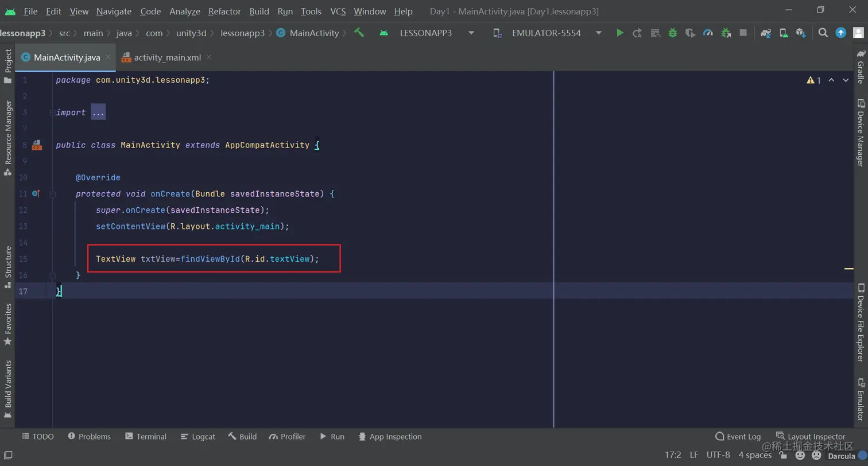The height and width of the screenshot is (466, 868).
Task: Open the Analyze menu
Action: pyautogui.click(x=185, y=11)
